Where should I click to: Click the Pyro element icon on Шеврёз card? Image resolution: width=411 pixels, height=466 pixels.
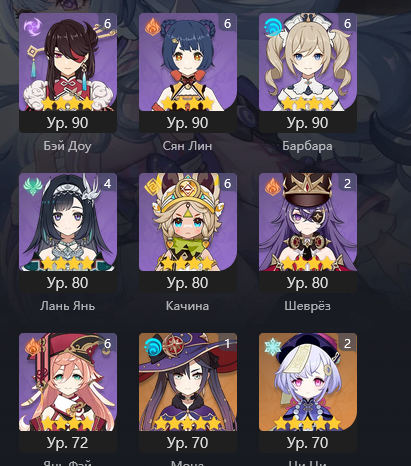coord(273,187)
